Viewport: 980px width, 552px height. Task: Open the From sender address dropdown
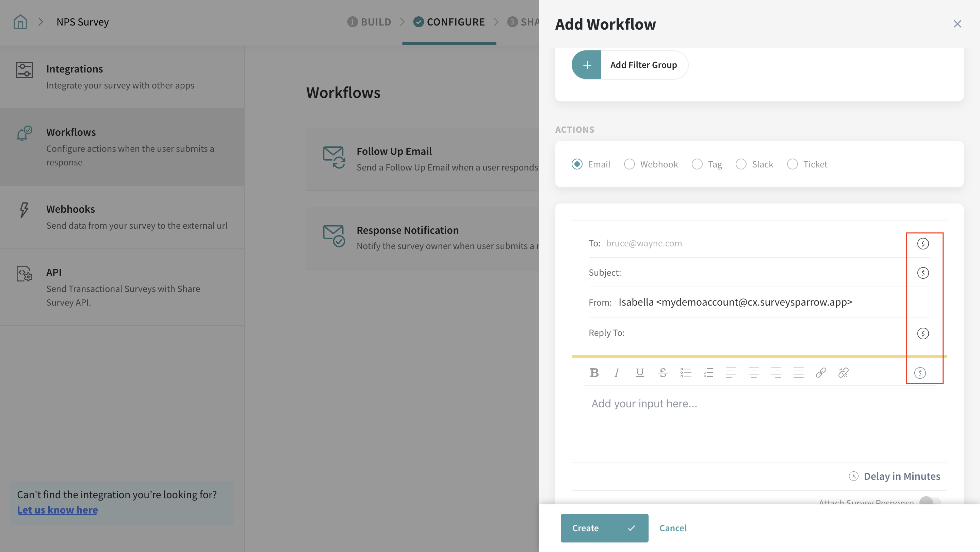pos(735,302)
